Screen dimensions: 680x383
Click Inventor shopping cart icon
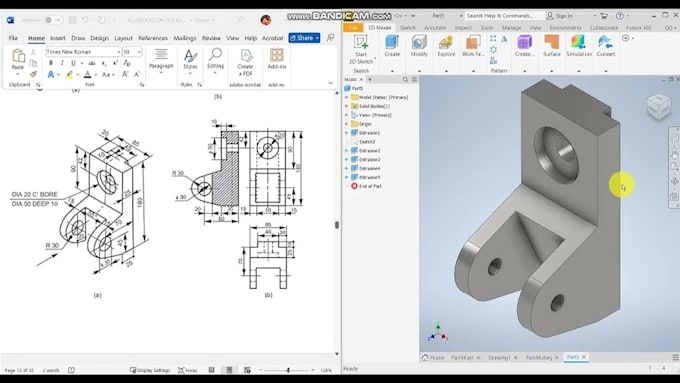pyautogui.click(x=604, y=16)
